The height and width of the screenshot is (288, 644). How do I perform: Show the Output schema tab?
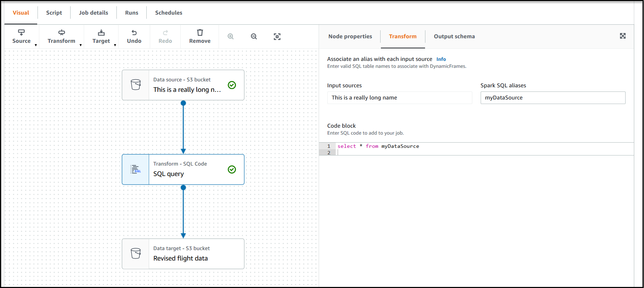click(x=454, y=37)
